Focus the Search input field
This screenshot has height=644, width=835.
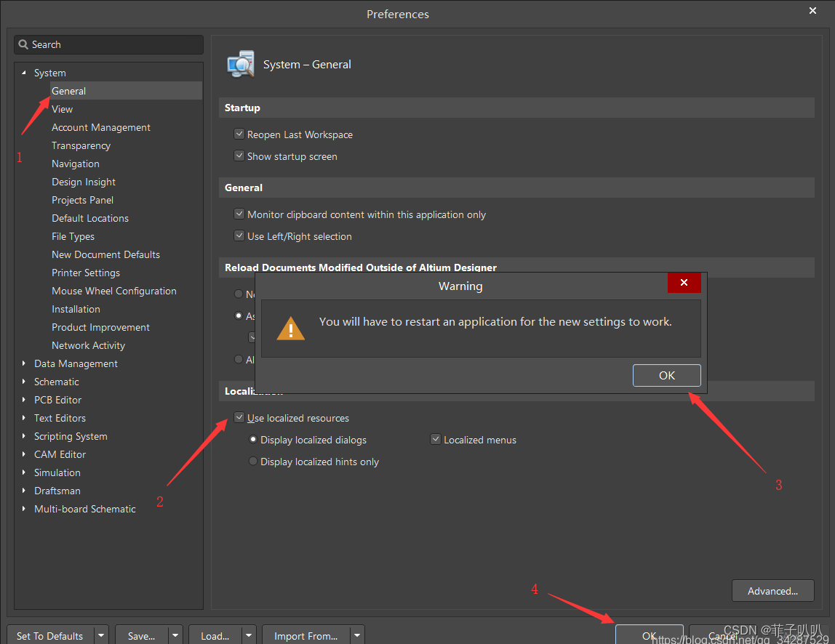point(108,45)
